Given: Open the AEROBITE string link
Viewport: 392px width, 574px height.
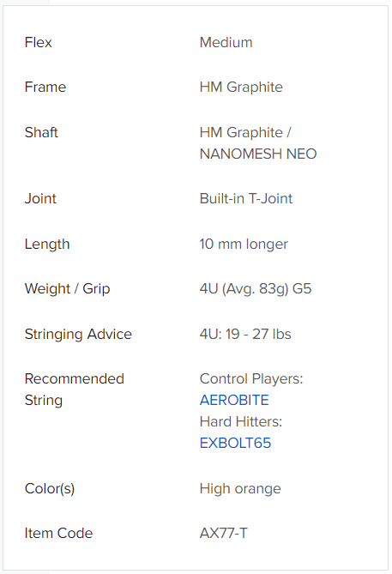Looking at the screenshot, I should click(x=234, y=400).
